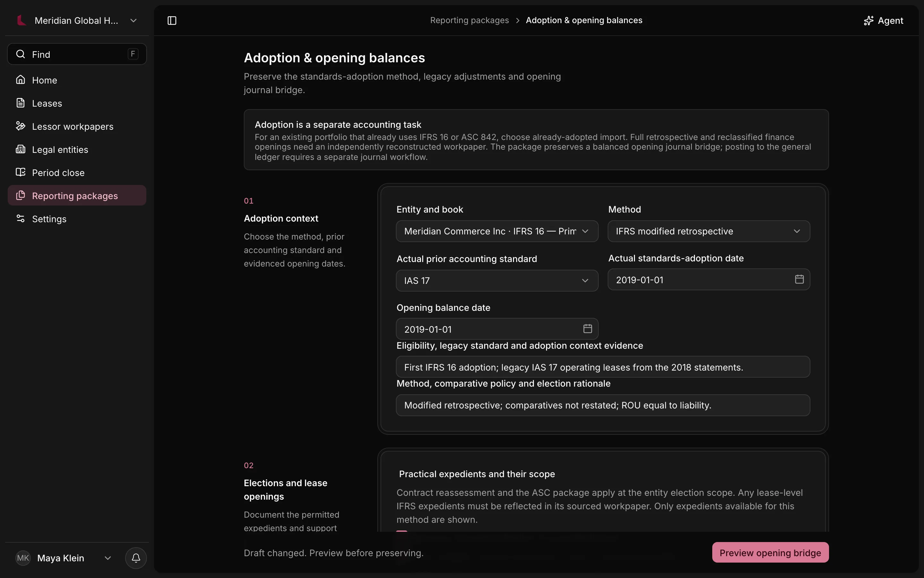Image resolution: width=924 pixels, height=578 pixels.
Task: Click the Find search field
Action: click(x=77, y=54)
